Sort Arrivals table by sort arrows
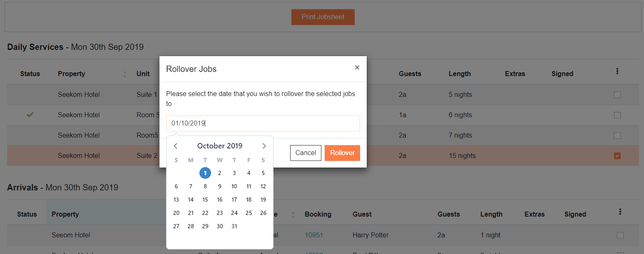Image resolution: width=644 pixels, height=254 pixels. pyautogui.click(x=293, y=215)
